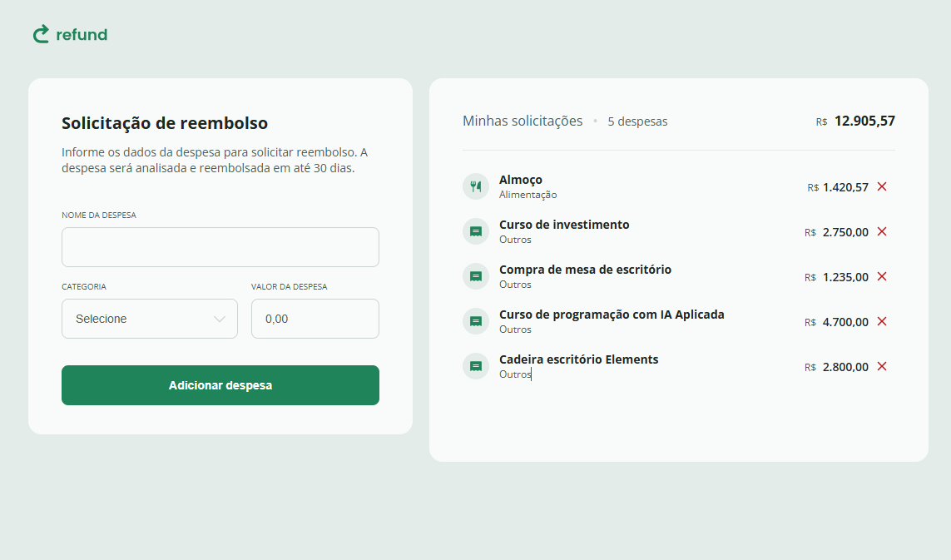
Task: Click the 1.420,57 amount
Action: [845, 187]
